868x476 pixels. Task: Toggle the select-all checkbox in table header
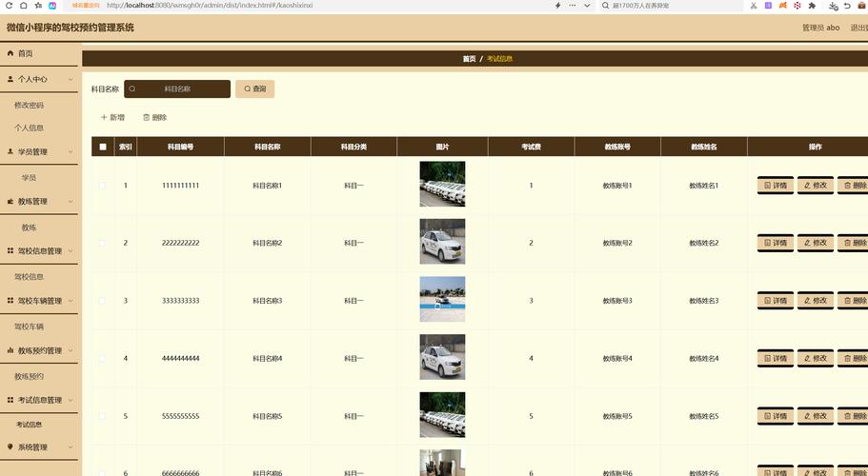click(103, 147)
